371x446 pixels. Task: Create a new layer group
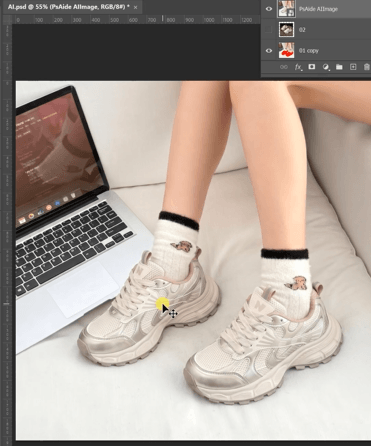pyautogui.click(x=339, y=67)
